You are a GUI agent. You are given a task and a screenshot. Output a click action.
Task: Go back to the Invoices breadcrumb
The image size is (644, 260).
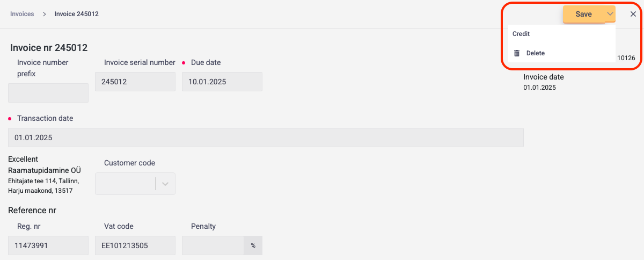[22, 14]
